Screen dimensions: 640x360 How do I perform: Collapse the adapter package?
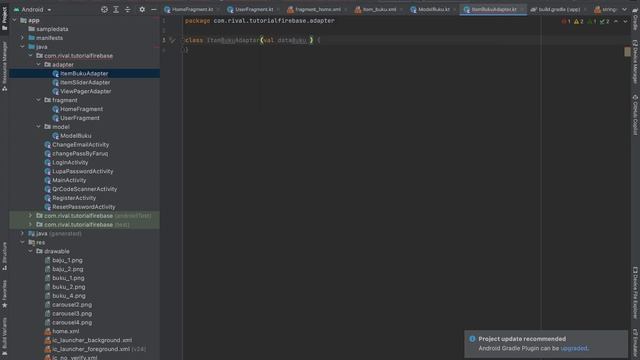[x=38, y=64]
